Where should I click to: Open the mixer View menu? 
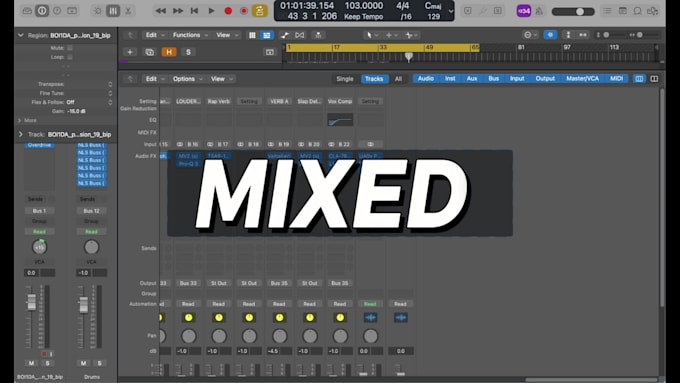click(x=222, y=79)
